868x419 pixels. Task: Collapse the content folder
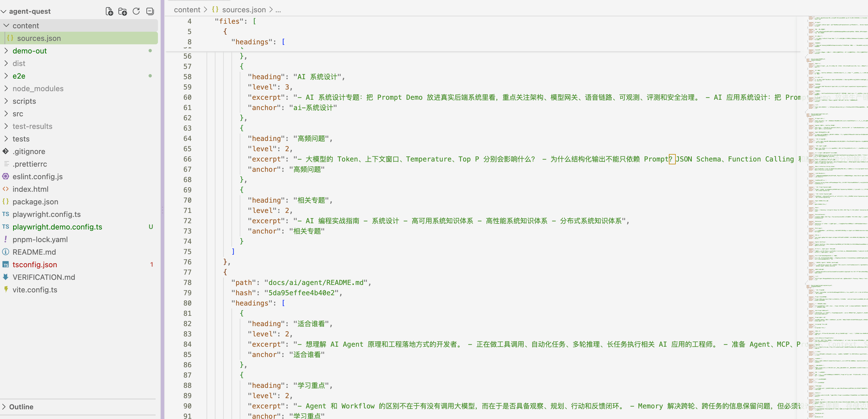pyautogui.click(x=6, y=25)
